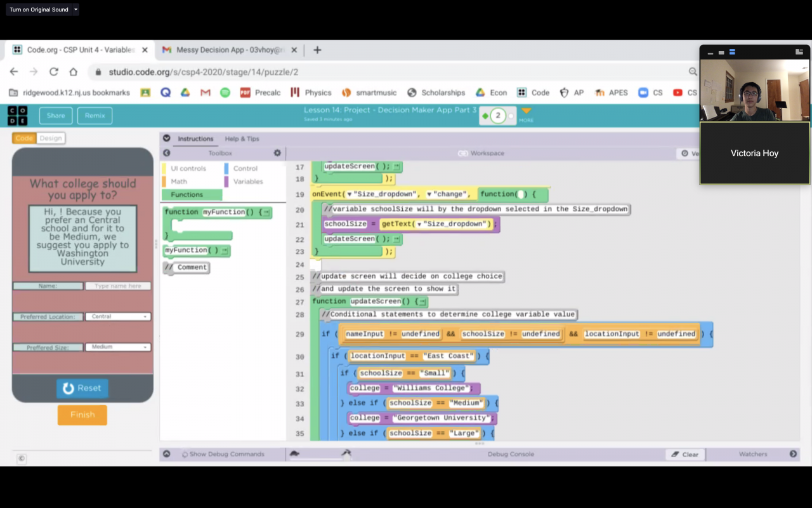Image resolution: width=812 pixels, height=508 pixels.
Task: Collapse the Toolbox with its arrow icon
Action: tap(167, 153)
